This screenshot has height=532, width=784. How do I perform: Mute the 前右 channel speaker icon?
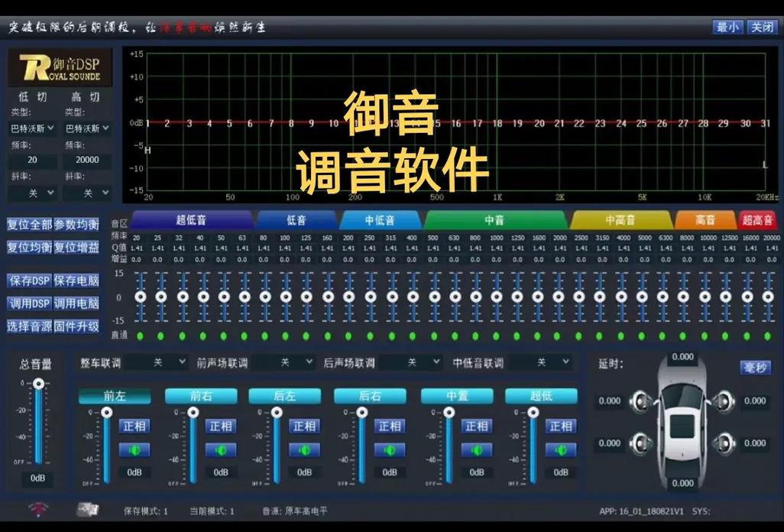pos(221,450)
